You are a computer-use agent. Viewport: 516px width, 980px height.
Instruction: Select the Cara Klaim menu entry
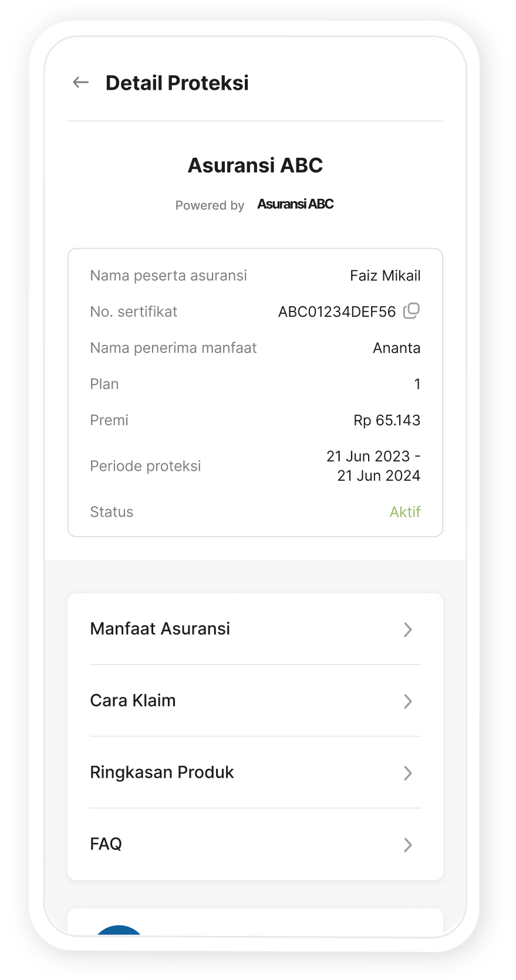133,701
